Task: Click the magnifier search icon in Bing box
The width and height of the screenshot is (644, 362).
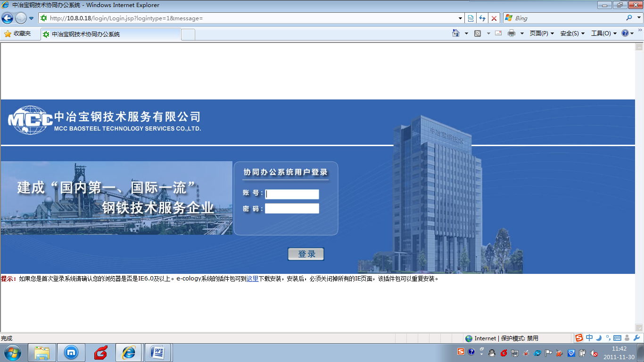Action: coord(629,18)
